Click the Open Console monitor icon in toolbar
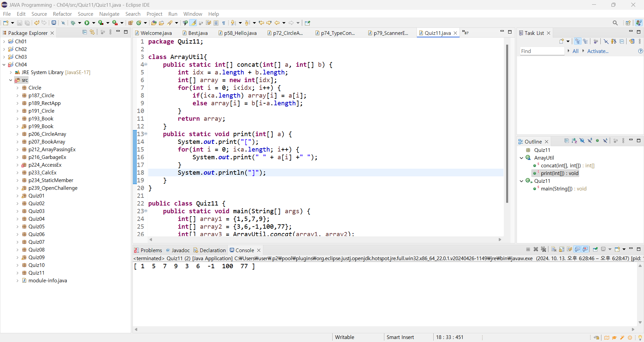This screenshot has height=342, width=644. coord(54,22)
